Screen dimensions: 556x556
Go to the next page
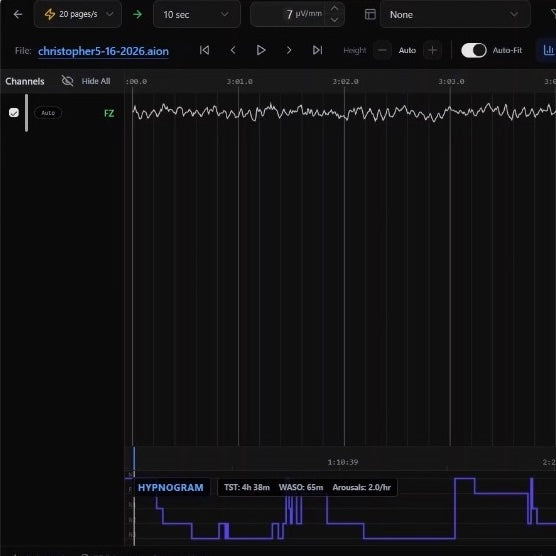(289, 50)
